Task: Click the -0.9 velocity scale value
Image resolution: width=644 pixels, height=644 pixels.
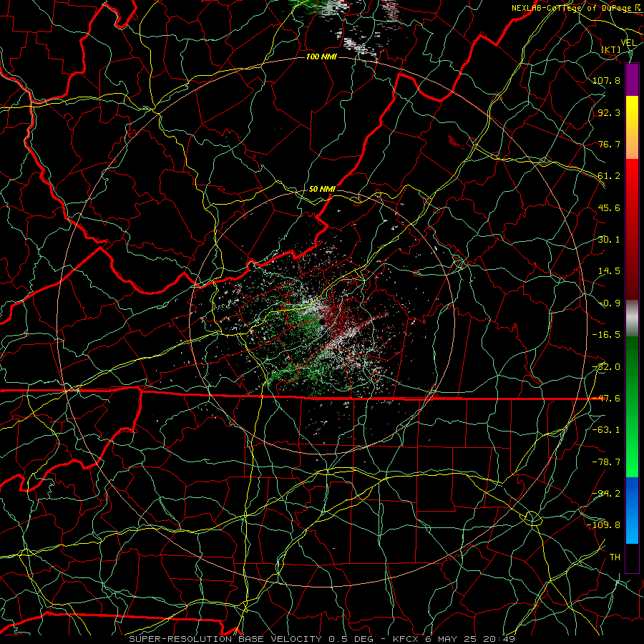Action: pos(609,303)
